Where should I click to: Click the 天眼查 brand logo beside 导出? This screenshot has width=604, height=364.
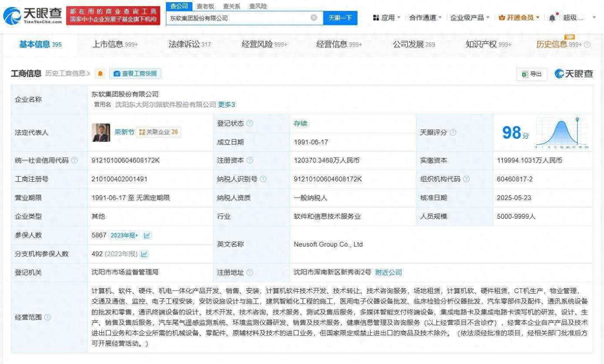tap(574, 74)
